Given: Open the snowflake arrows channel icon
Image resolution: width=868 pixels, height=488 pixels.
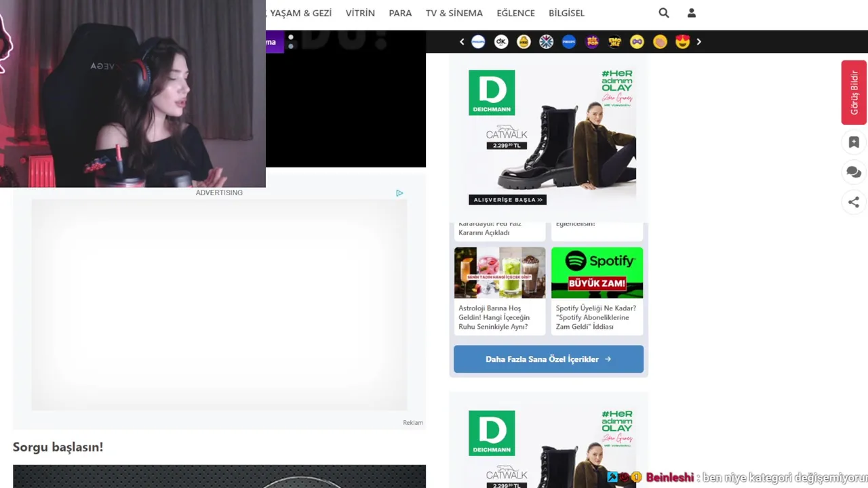Looking at the screenshot, I should click(x=547, y=42).
